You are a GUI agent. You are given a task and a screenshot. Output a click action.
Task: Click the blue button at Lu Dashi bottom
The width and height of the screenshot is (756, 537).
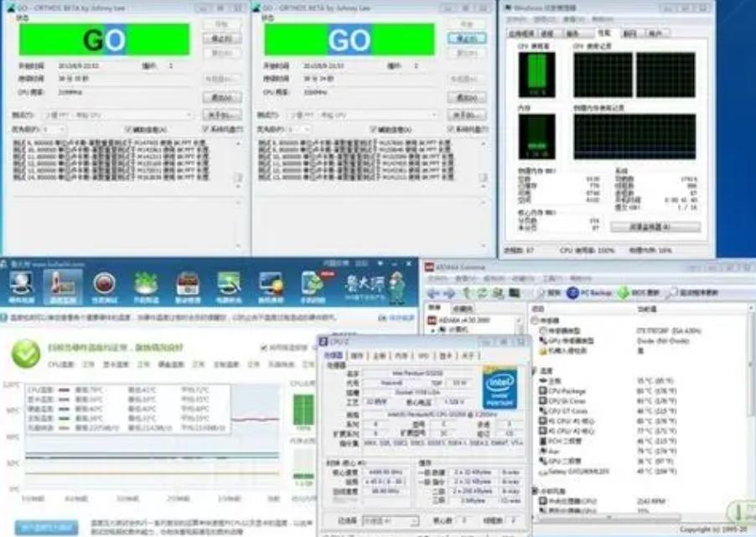tap(46, 527)
